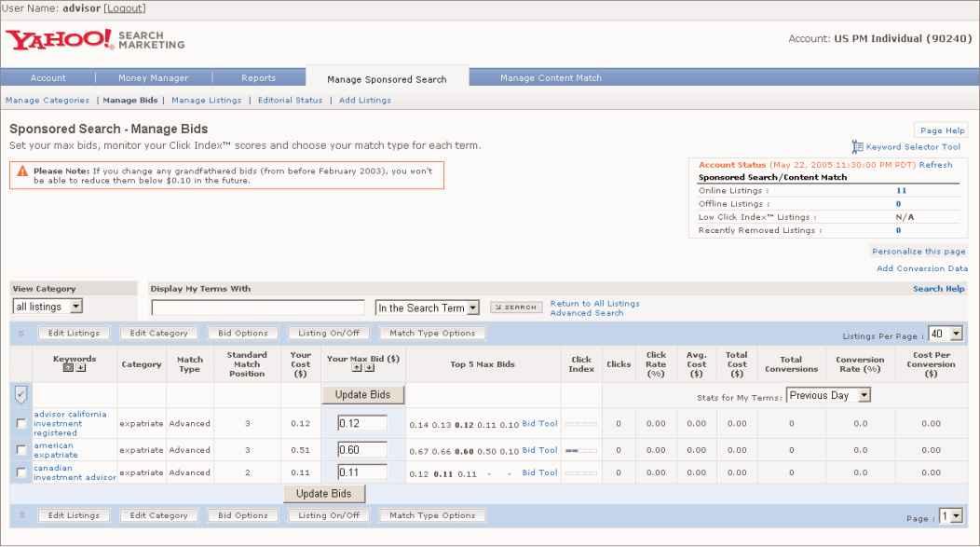Viewport: 980px width, 547px height.
Task: Open the Manage Content Match tab
Action: point(551,78)
